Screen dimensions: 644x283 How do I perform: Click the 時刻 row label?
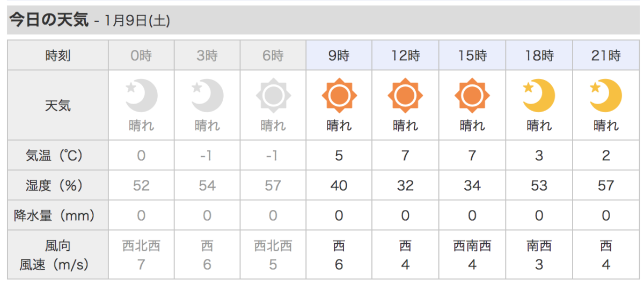(57, 55)
